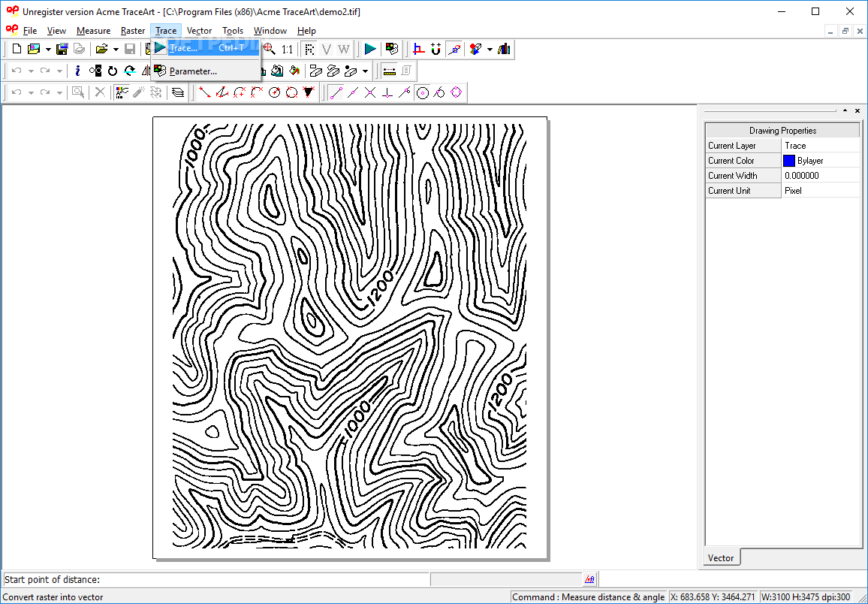Select the circle with center draw tool
868x604 pixels.
coord(274,92)
